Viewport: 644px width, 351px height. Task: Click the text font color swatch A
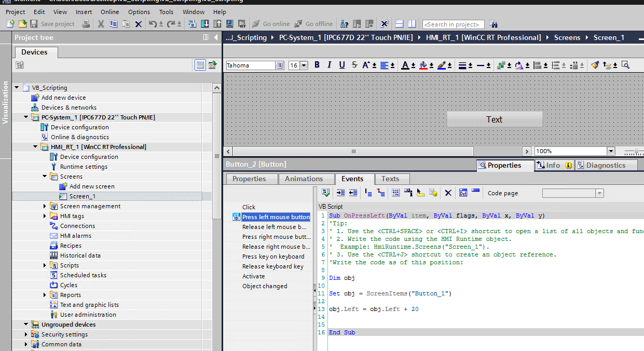(405, 65)
